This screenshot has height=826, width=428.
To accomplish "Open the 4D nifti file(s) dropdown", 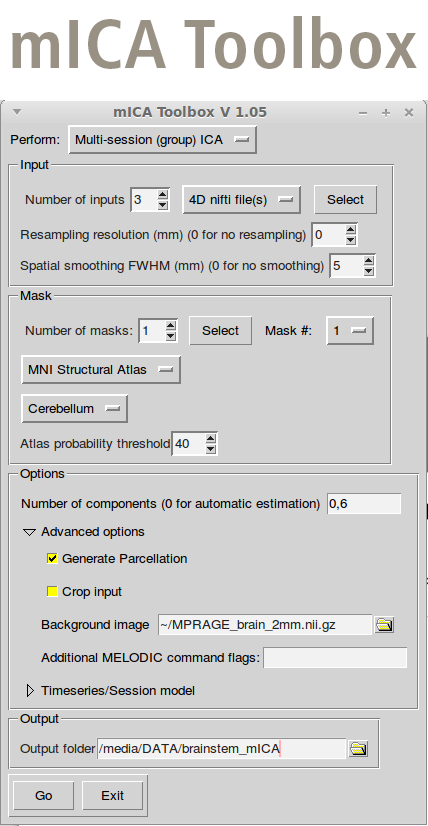I will point(241,200).
